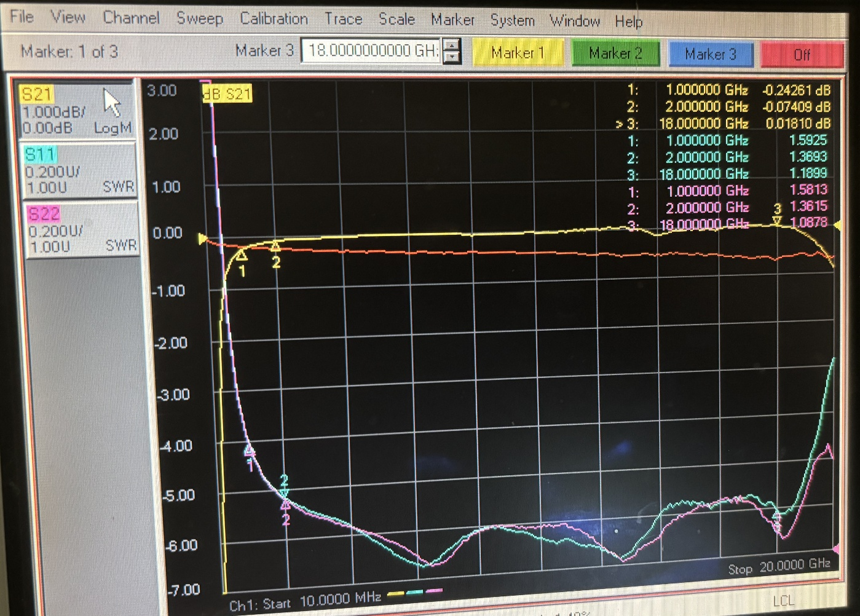This screenshot has width=860, height=616.
Task: Open the Sweep menu
Action: pyautogui.click(x=199, y=18)
